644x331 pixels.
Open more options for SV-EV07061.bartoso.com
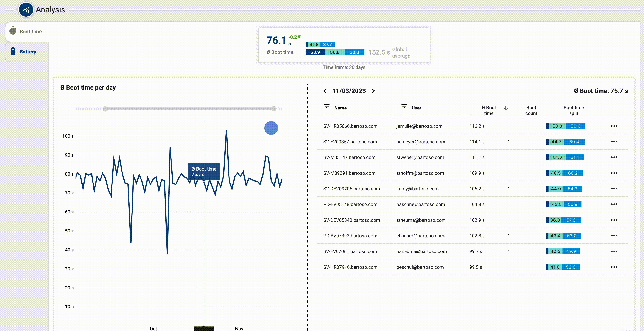click(614, 251)
